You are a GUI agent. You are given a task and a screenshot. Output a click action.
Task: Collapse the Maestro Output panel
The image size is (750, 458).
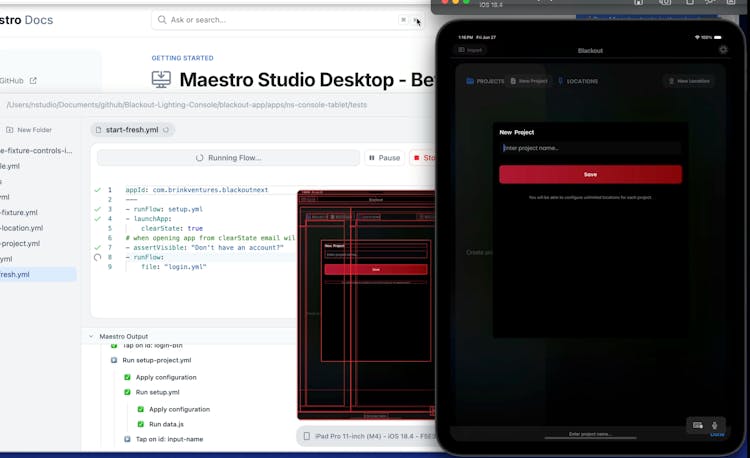[x=90, y=337]
